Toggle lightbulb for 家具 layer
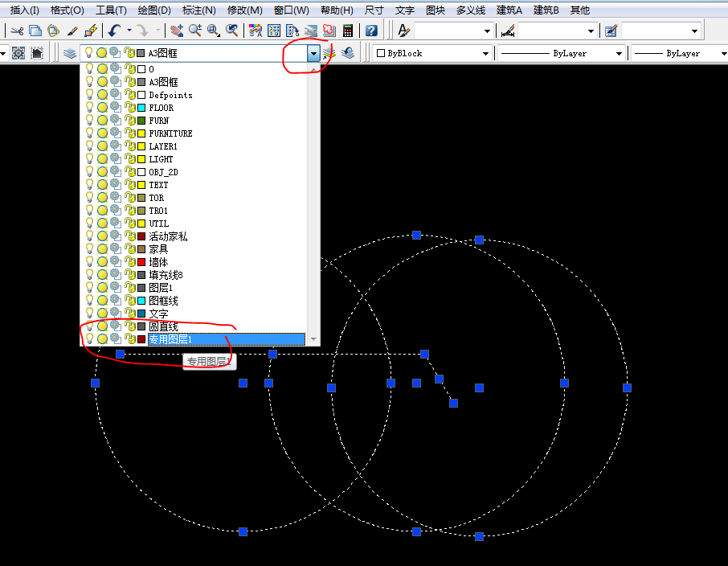728x566 pixels. [89, 249]
